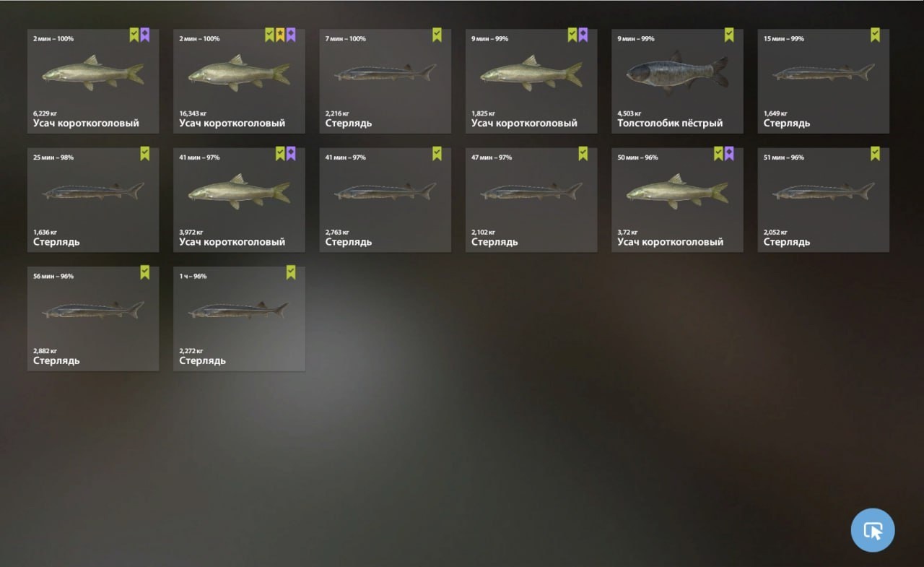Click the blue cursor selection button
This screenshot has height=567, width=924.
click(x=873, y=530)
